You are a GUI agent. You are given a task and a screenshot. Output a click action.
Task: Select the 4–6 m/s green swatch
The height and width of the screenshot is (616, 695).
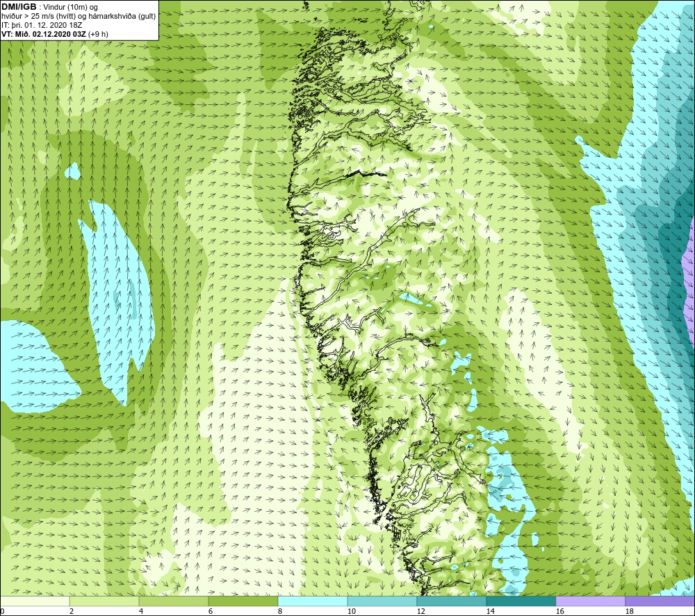174,601
